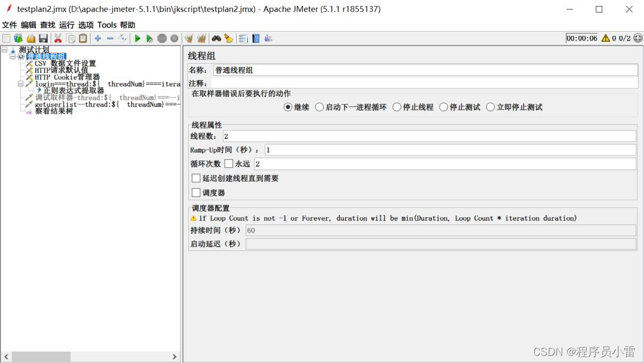Open the 运行 menu

tap(67, 25)
